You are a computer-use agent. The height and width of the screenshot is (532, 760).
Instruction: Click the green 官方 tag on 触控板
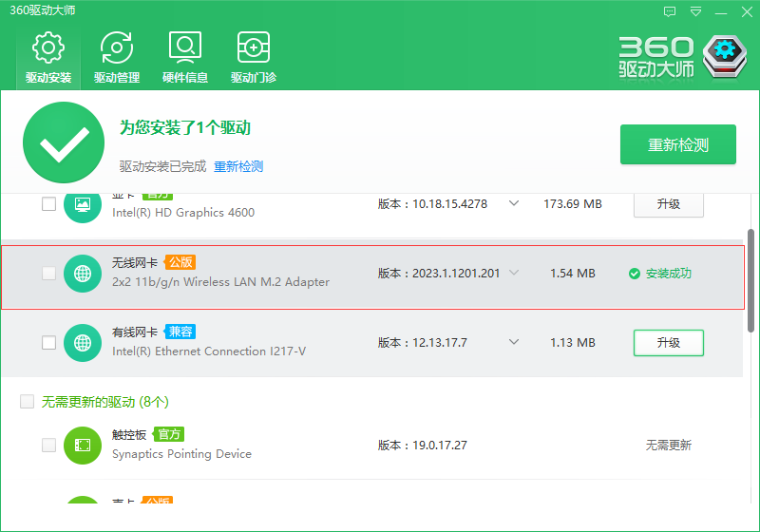pos(169,434)
